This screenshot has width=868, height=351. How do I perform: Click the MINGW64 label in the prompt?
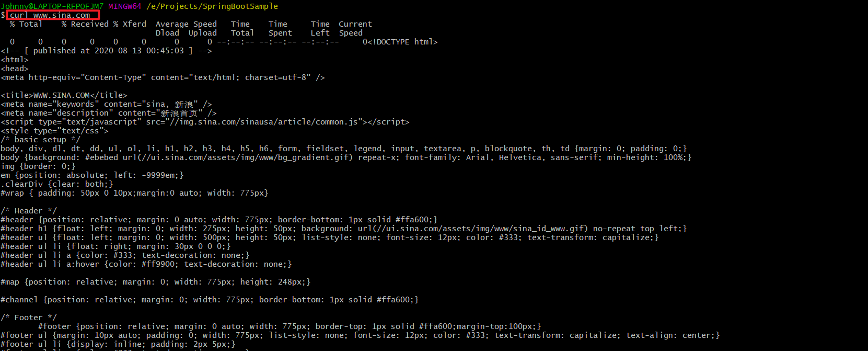(x=125, y=6)
